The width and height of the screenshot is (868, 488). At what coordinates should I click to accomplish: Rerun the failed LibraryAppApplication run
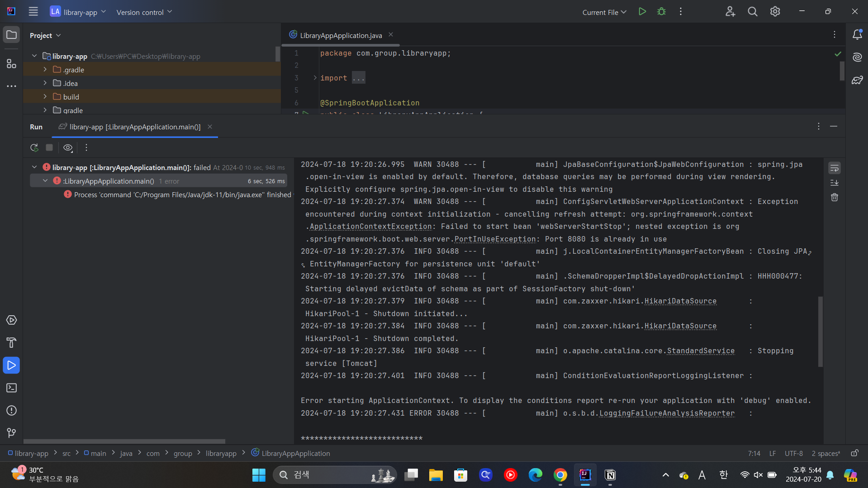point(34,147)
